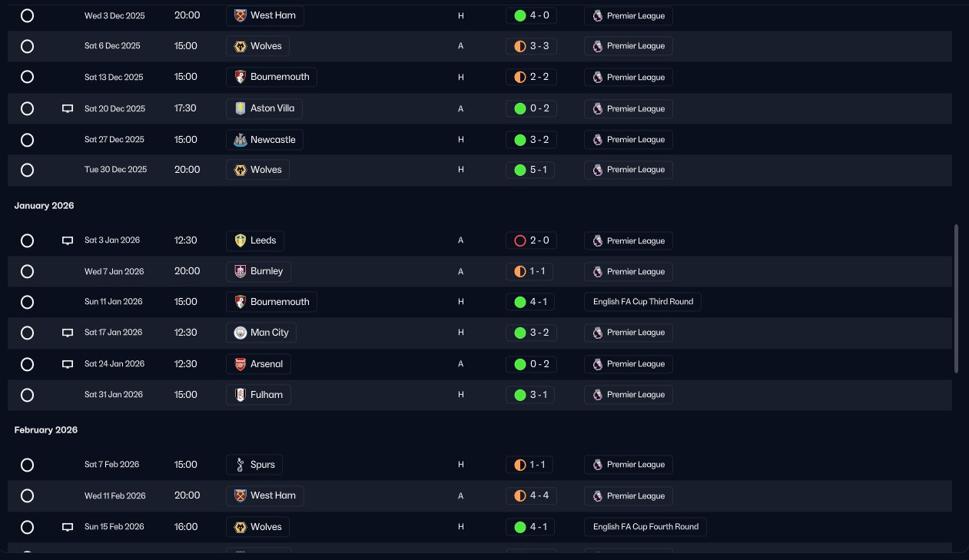
Task: Open the 5 - 1 result against Wolves
Action: [x=530, y=170]
